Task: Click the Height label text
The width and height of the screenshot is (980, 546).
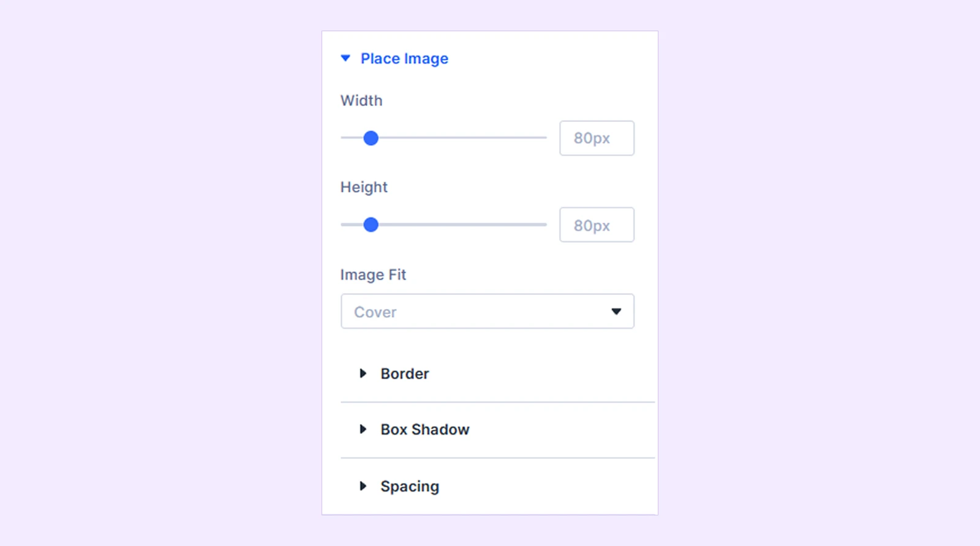Action: coord(364,187)
